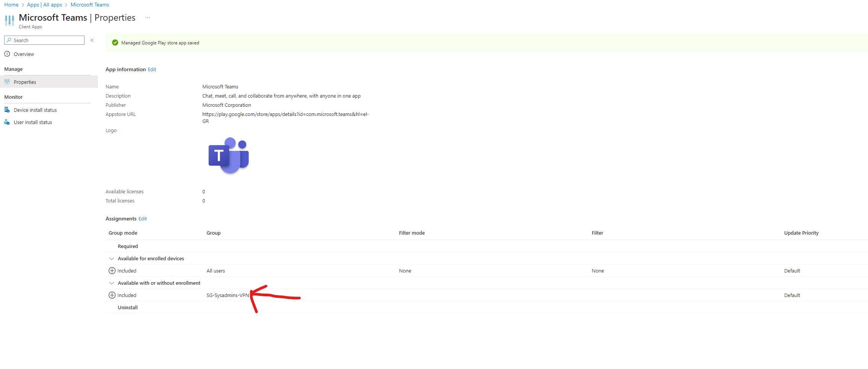868x369 pixels.
Task: Click the Group mode column header
Action: click(x=123, y=233)
